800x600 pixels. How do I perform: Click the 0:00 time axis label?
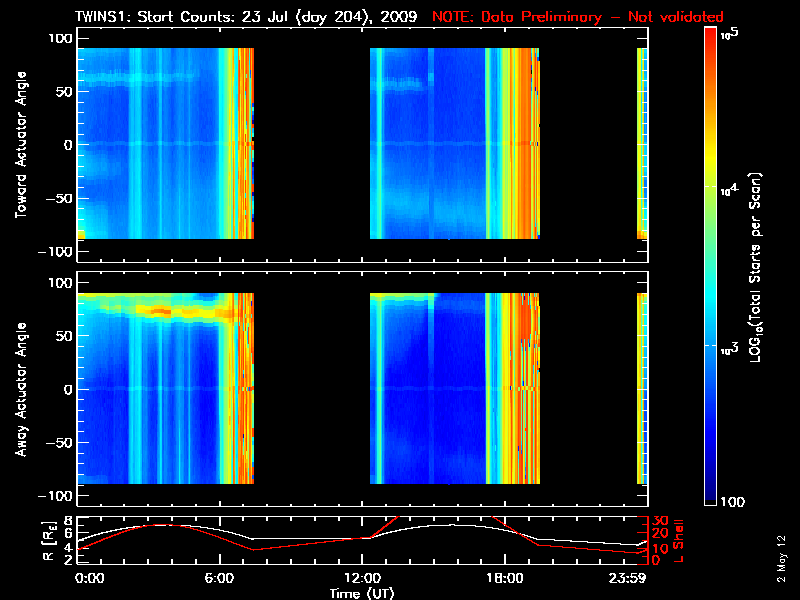[89, 578]
